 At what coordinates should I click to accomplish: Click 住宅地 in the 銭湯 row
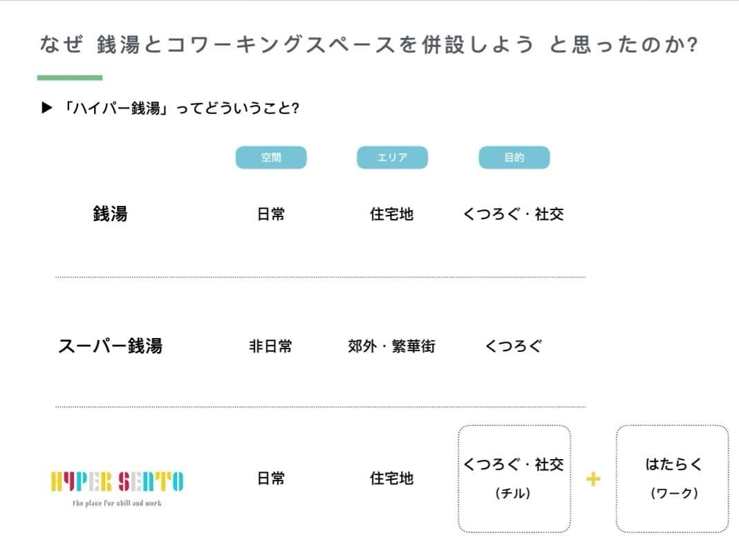coord(391,214)
